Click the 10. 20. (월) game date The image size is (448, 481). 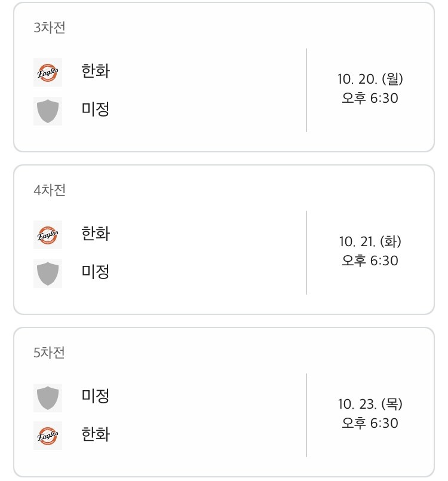[370, 79]
